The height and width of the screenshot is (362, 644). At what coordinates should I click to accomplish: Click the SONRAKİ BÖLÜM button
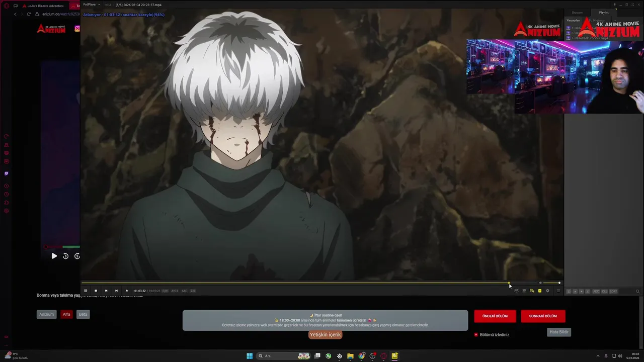click(543, 316)
